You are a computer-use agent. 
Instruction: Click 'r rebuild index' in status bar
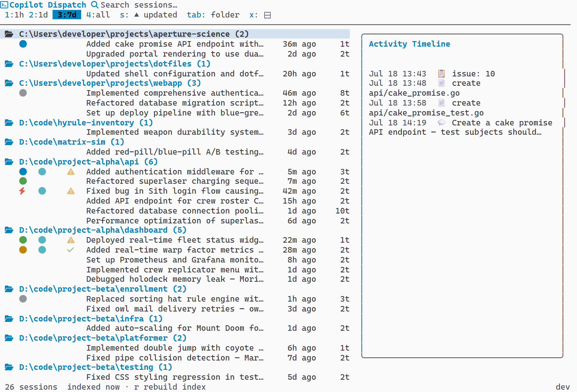click(170, 387)
